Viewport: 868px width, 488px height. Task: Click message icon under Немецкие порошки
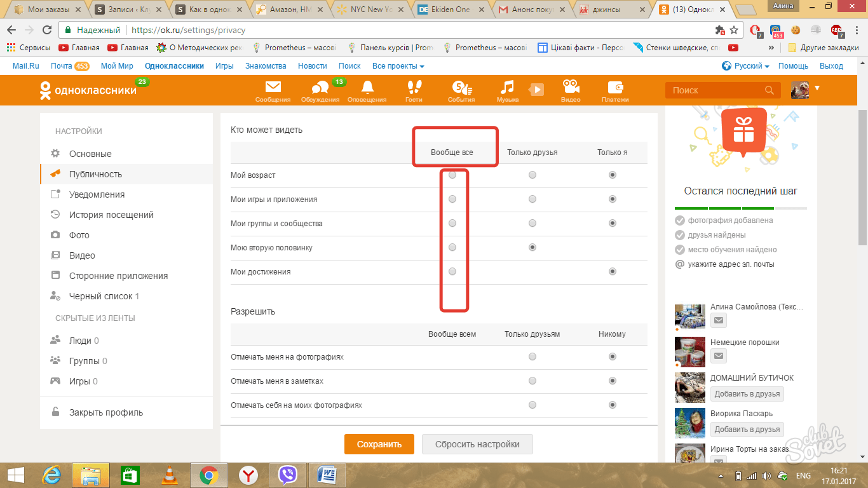[x=718, y=356]
